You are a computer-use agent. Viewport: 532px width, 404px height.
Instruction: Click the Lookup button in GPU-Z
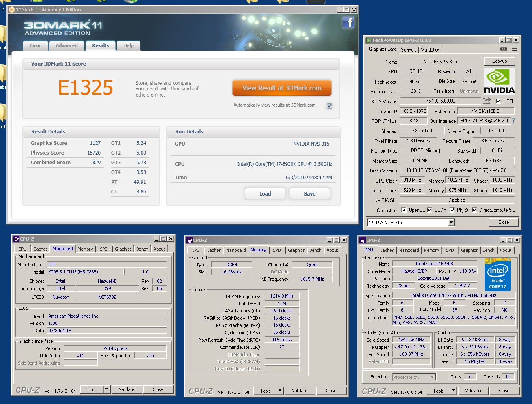coord(500,61)
